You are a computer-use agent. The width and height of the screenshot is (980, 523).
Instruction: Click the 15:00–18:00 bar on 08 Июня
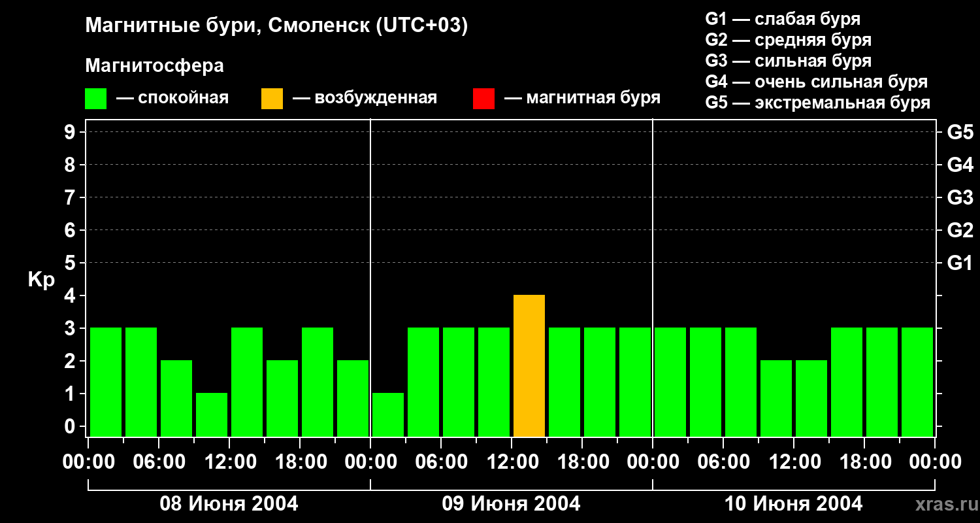[282, 399]
